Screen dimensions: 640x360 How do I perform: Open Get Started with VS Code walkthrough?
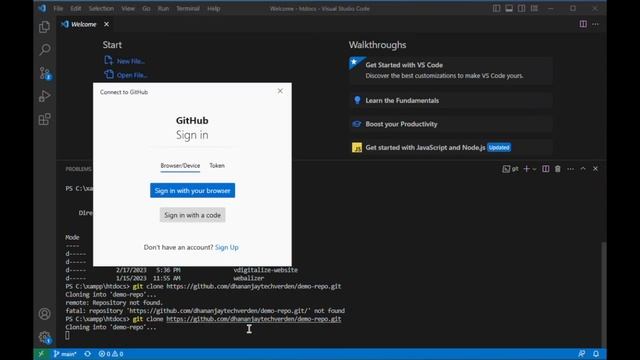point(451,70)
